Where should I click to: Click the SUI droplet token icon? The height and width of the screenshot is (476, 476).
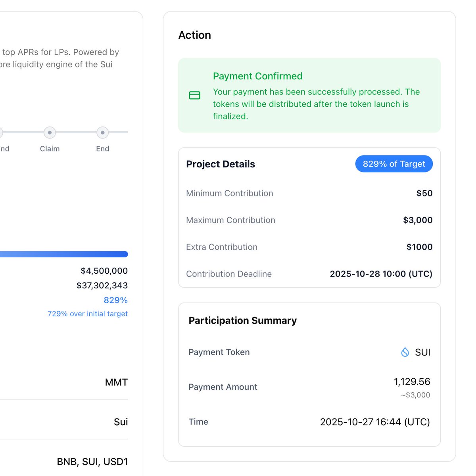click(x=405, y=352)
